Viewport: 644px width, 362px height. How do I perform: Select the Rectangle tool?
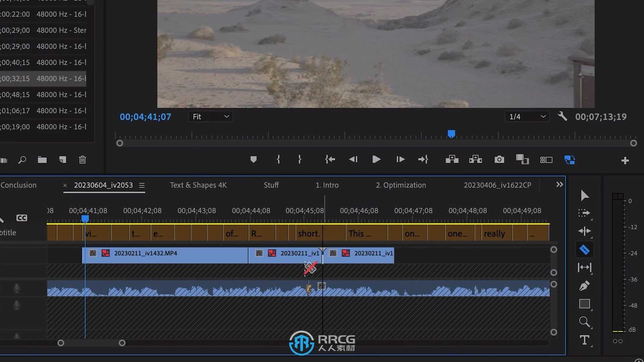(x=585, y=304)
